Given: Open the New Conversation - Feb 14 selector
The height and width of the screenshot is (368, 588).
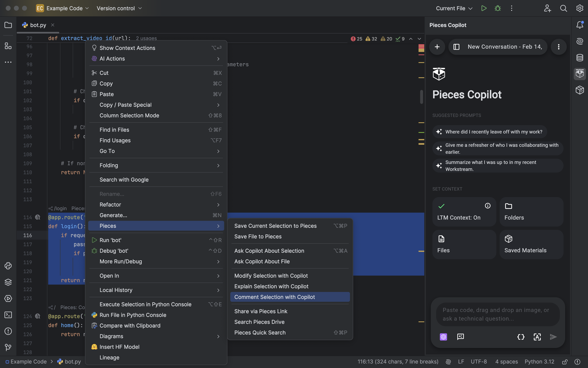Looking at the screenshot, I should pos(498,47).
